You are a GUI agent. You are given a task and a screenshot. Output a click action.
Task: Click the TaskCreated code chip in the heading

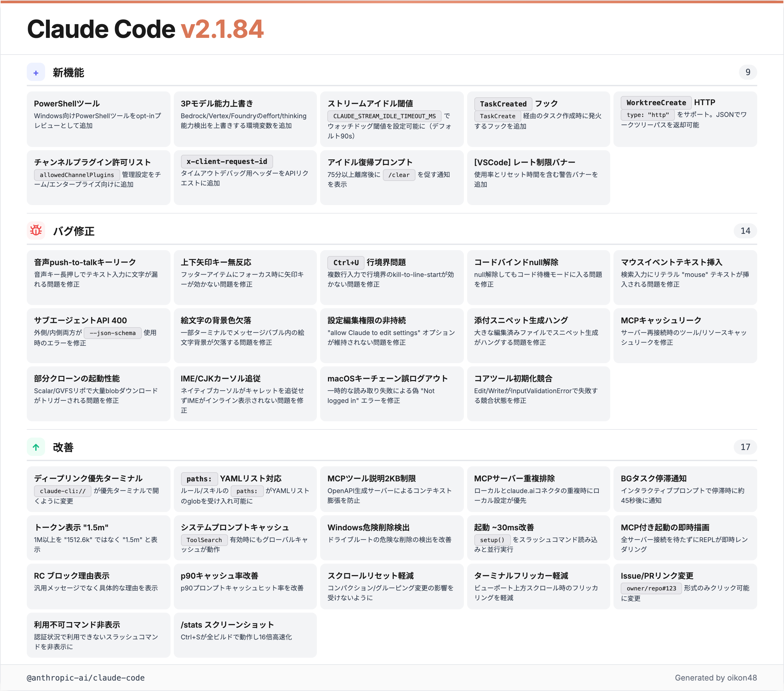[x=503, y=104]
